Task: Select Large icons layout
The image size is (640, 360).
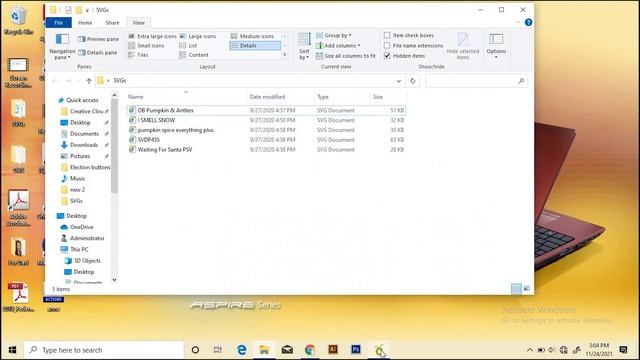Action: 198,36
